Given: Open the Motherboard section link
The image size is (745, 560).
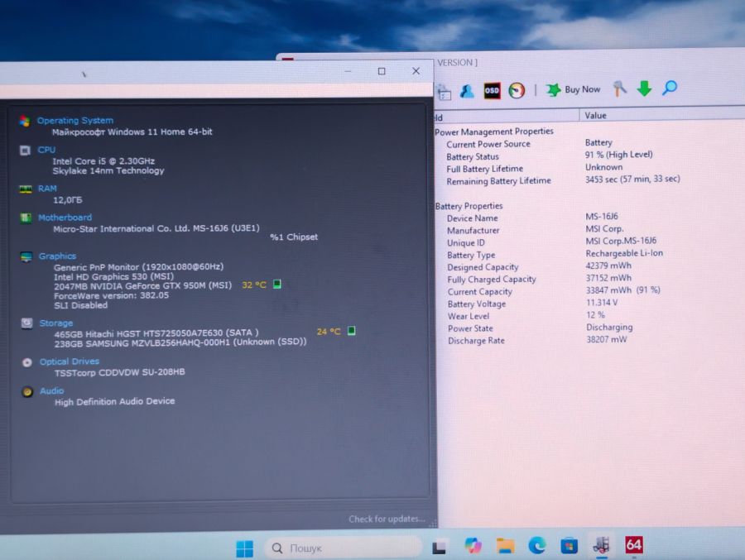Looking at the screenshot, I should pos(65,218).
